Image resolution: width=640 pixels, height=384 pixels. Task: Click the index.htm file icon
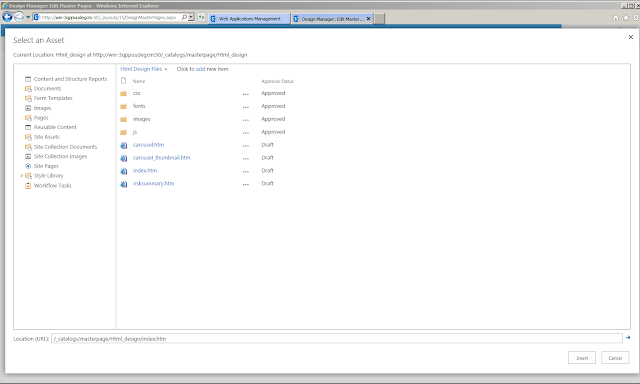tap(124, 171)
